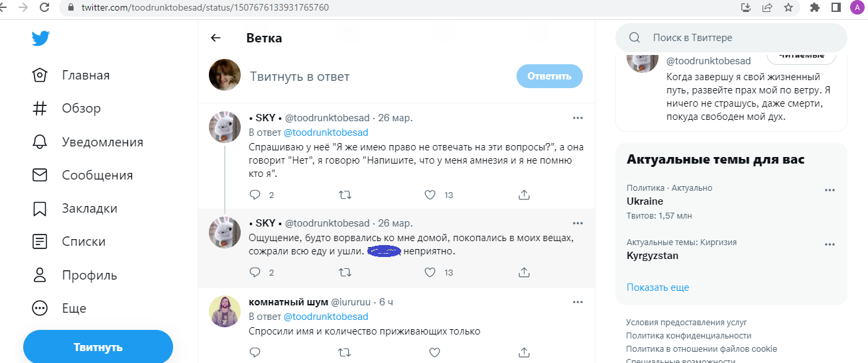Open the Сообщения envelope icon

pyautogui.click(x=40, y=175)
